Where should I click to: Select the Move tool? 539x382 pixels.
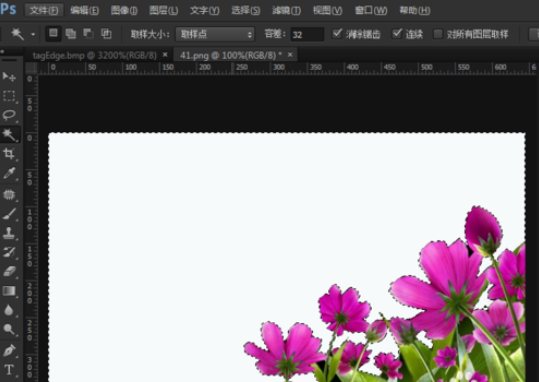9,76
